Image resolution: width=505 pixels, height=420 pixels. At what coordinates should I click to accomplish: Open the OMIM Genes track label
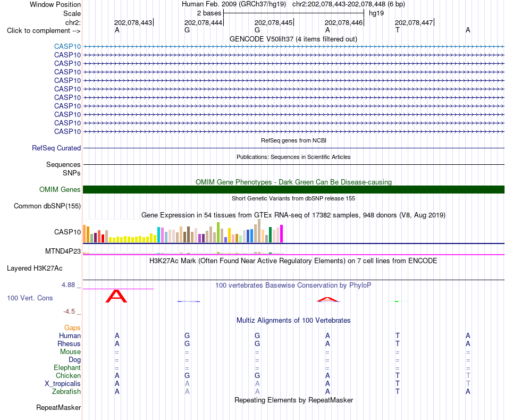tap(60, 189)
